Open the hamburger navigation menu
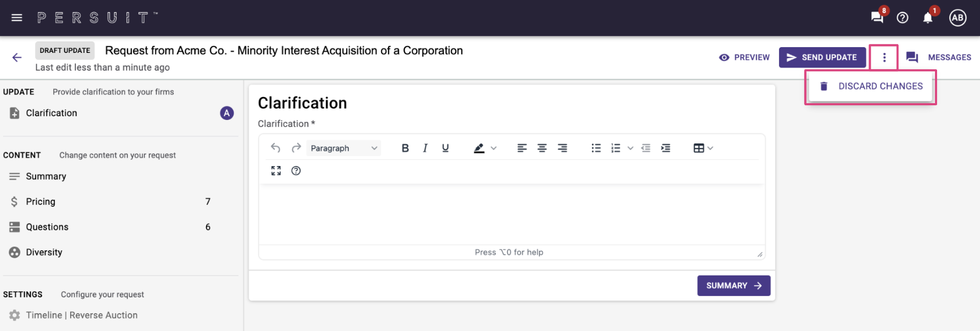The image size is (980, 331). coord(17,18)
